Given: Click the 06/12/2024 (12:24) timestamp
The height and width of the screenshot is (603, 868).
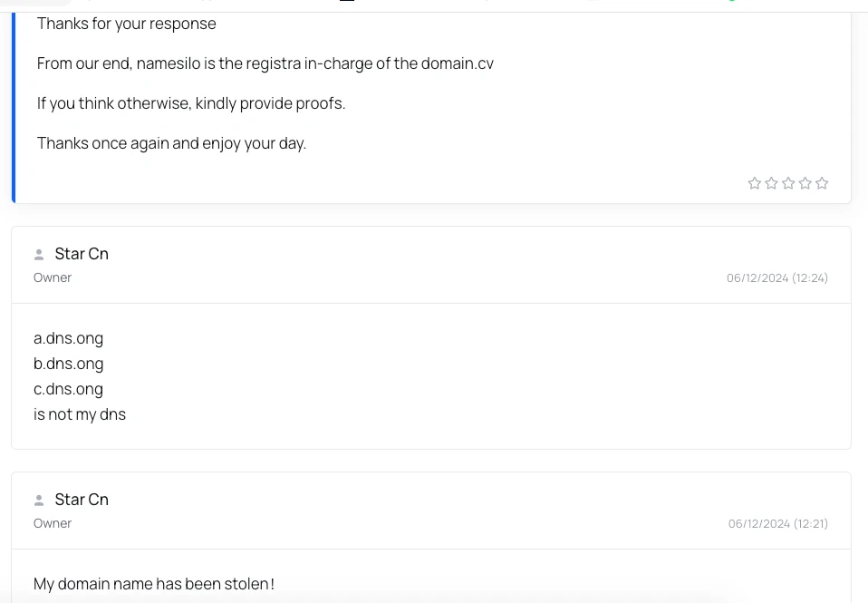Looking at the screenshot, I should pos(776,277).
